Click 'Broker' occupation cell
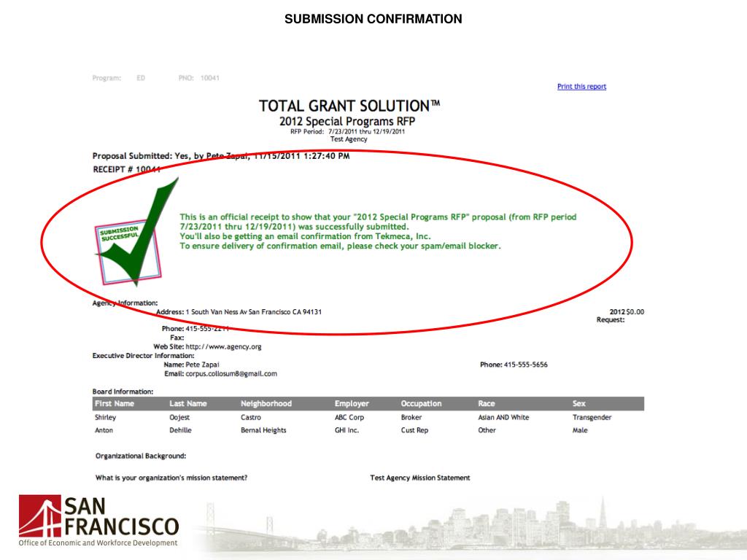 coord(411,417)
